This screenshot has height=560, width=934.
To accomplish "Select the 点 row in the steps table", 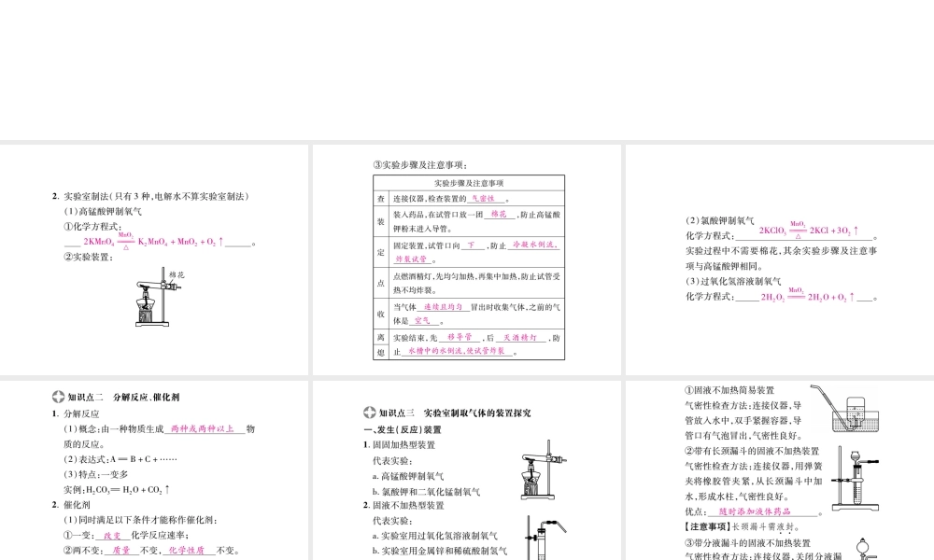I will click(x=381, y=282).
